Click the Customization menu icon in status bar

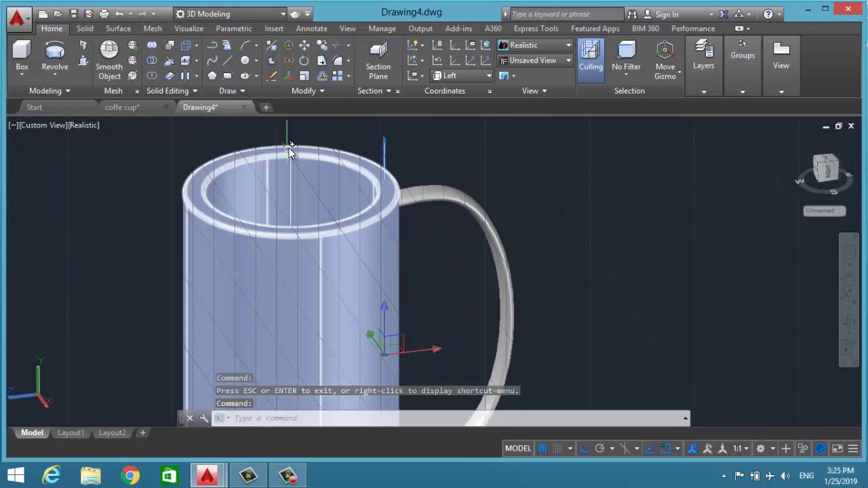point(853,448)
